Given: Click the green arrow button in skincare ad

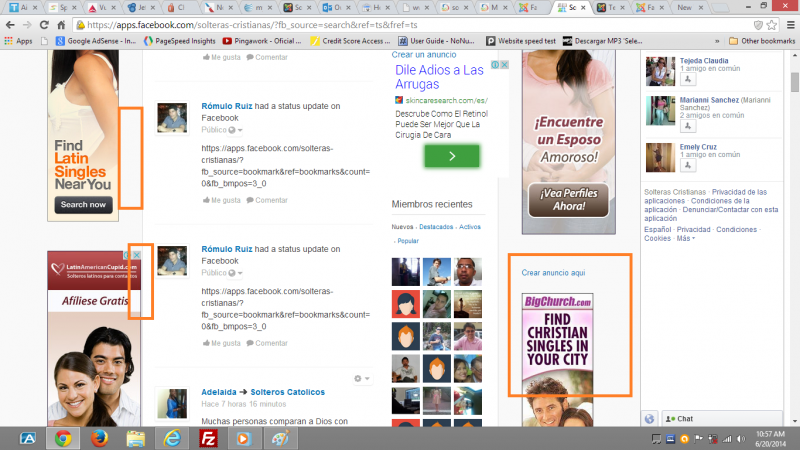Looking at the screenshot, I should (452, 156).
